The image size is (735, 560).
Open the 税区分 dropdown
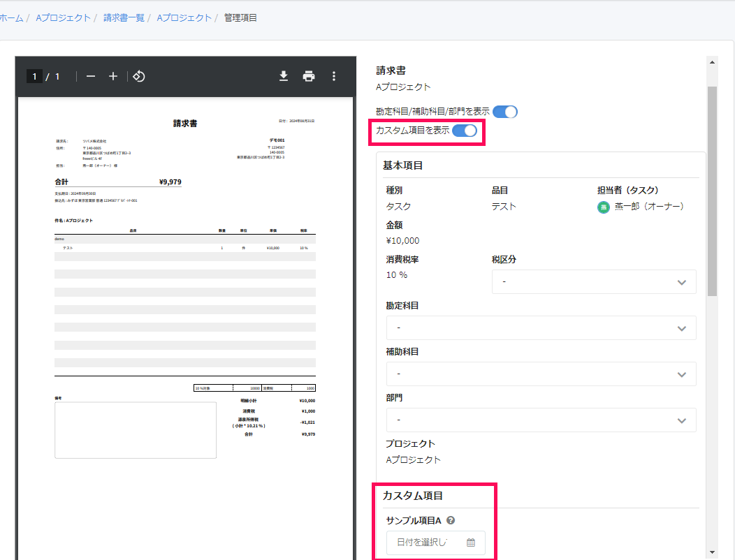pos(593,282)
